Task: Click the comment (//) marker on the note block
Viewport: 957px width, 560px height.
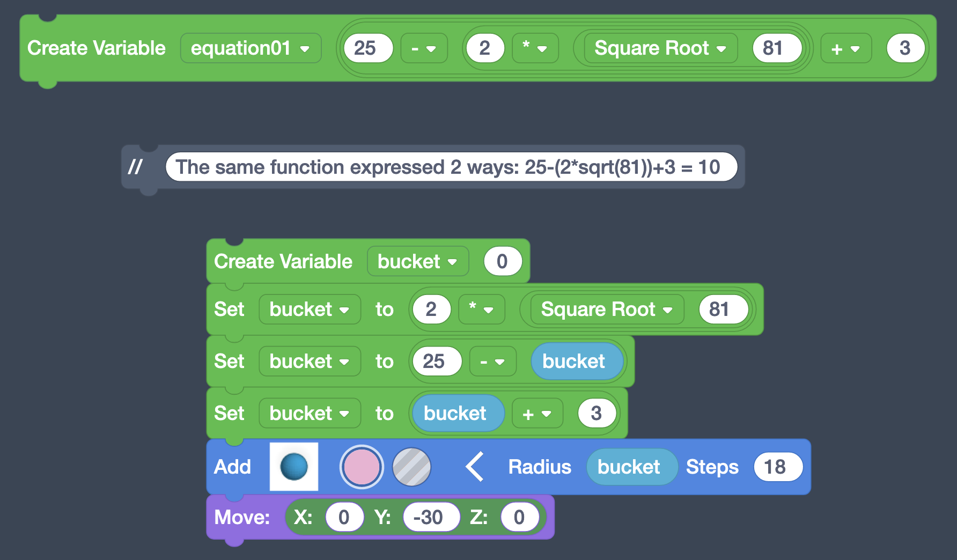Action: click(135, 167)
